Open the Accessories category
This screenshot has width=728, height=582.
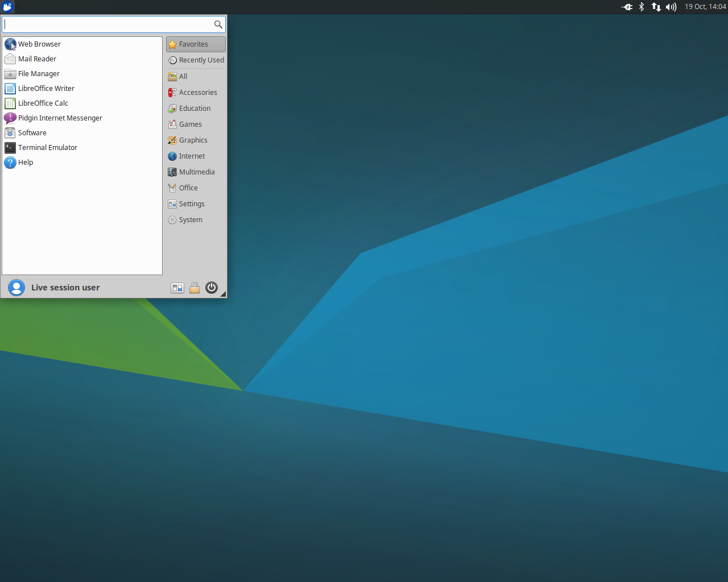[196, 93]
